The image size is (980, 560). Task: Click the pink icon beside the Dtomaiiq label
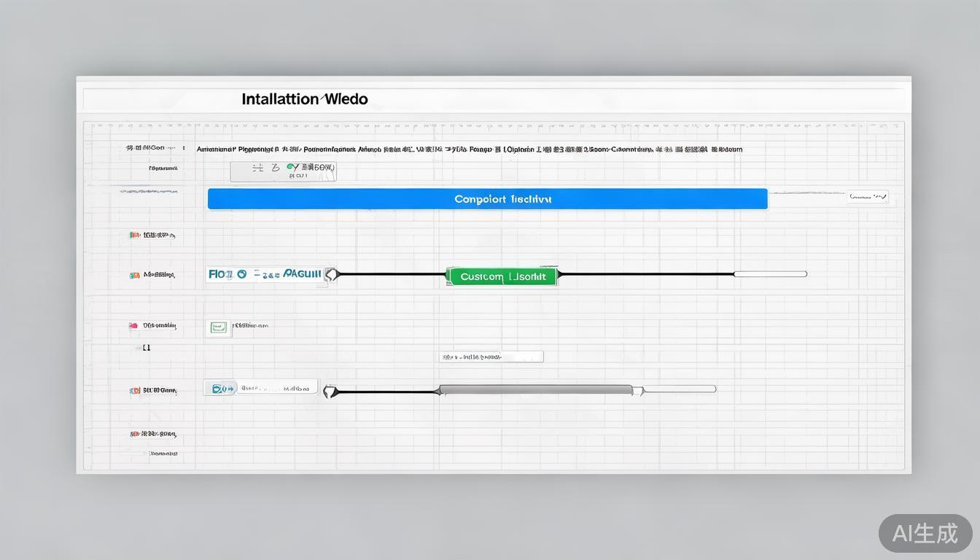pyautogui.click(x=133, y=326)
